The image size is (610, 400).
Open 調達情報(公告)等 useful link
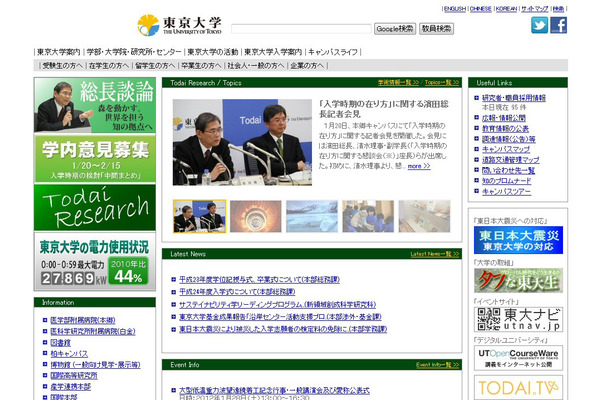click(509, 139)
